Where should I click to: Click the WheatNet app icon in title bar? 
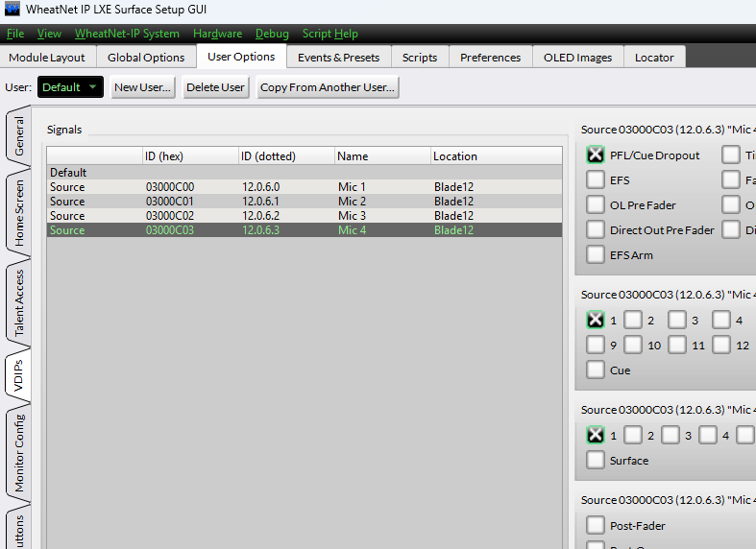tap(12, 9)
